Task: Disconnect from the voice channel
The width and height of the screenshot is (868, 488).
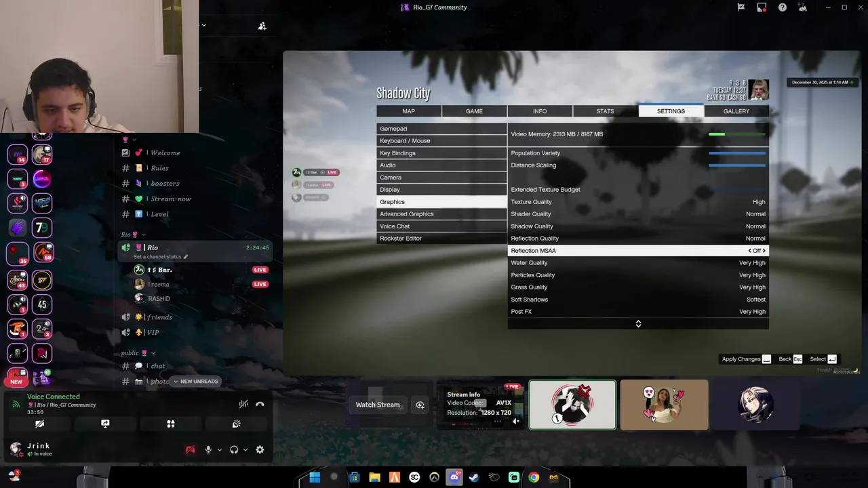Action: click(260, 404)
